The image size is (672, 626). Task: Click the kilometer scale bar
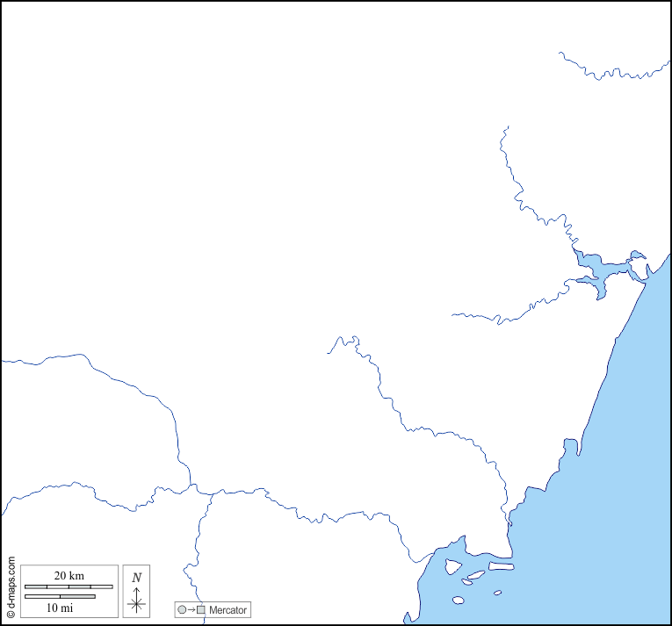tap(69, 586)
